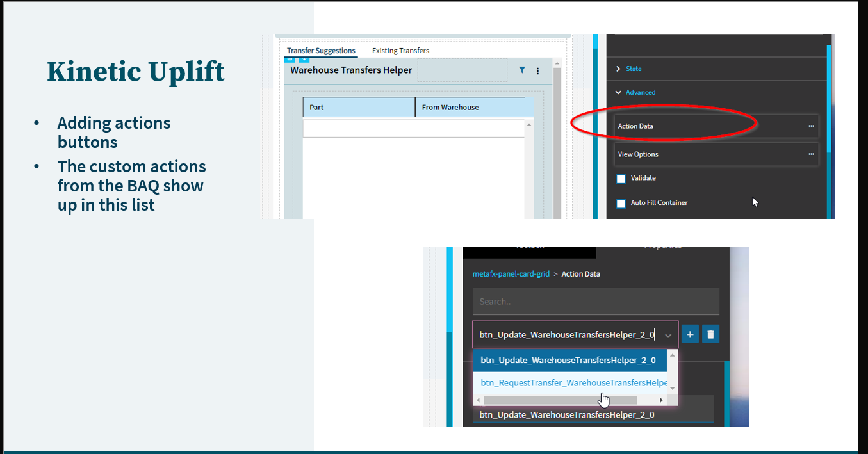Click the right arrow of the dropdown's horizontal scrollbar
The width and height of the screenshot is (868, 454).
click(x=661, y=400)
